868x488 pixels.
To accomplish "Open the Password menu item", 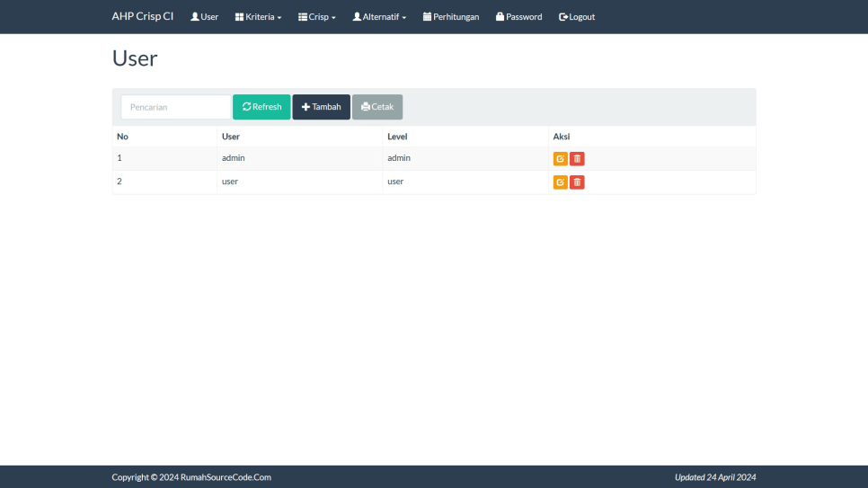I will [519, 17].
